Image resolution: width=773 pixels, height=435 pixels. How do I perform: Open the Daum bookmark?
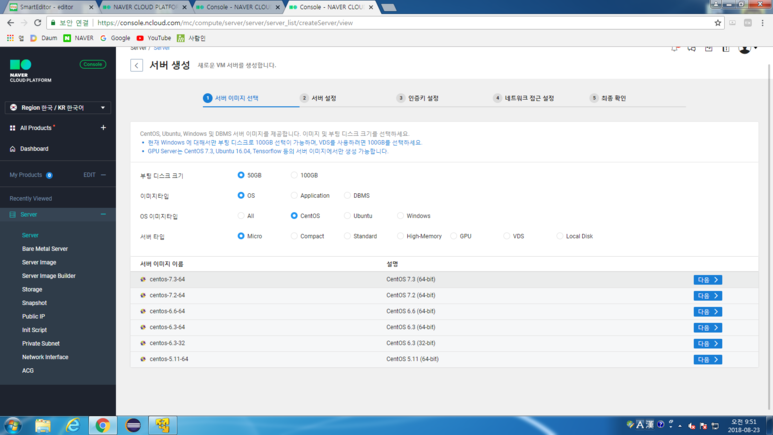pos(43,38)
